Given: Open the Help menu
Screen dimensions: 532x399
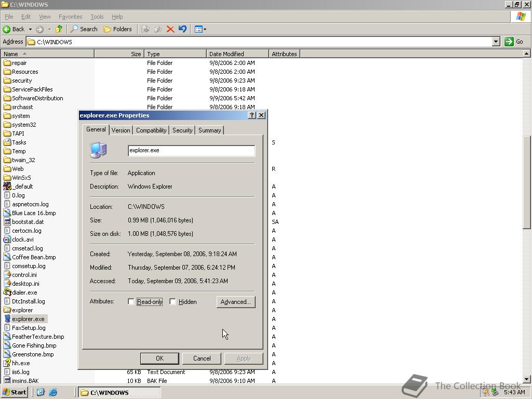Looking at the screenshot, I should (117, 17).
